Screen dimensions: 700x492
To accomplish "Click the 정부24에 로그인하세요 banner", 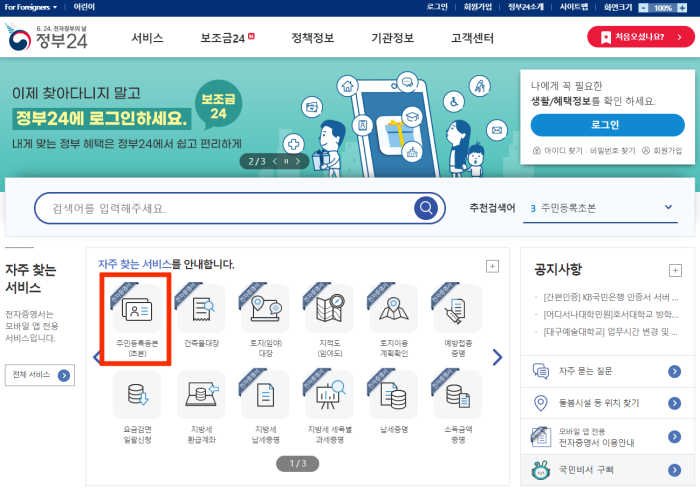I will click(101, 119).
